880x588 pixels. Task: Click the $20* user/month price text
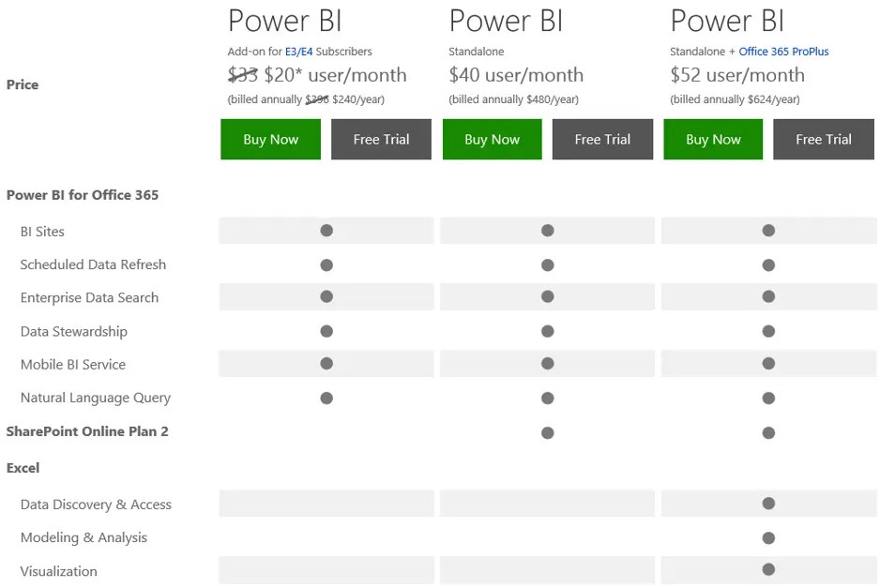click(335, 75)
